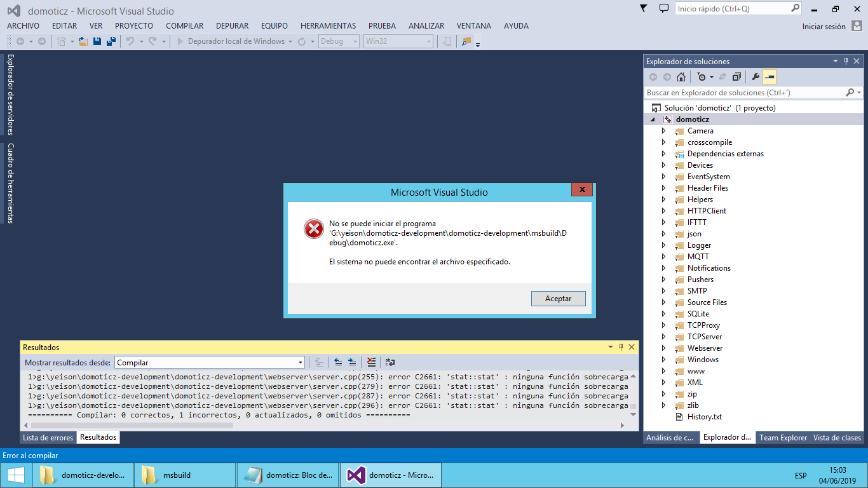Image resolution: width=868 pixels, height=488 pixels.
Task: Click the notifications flag icon in title bar
Action: pyautogui.click(x=644, y=8)
